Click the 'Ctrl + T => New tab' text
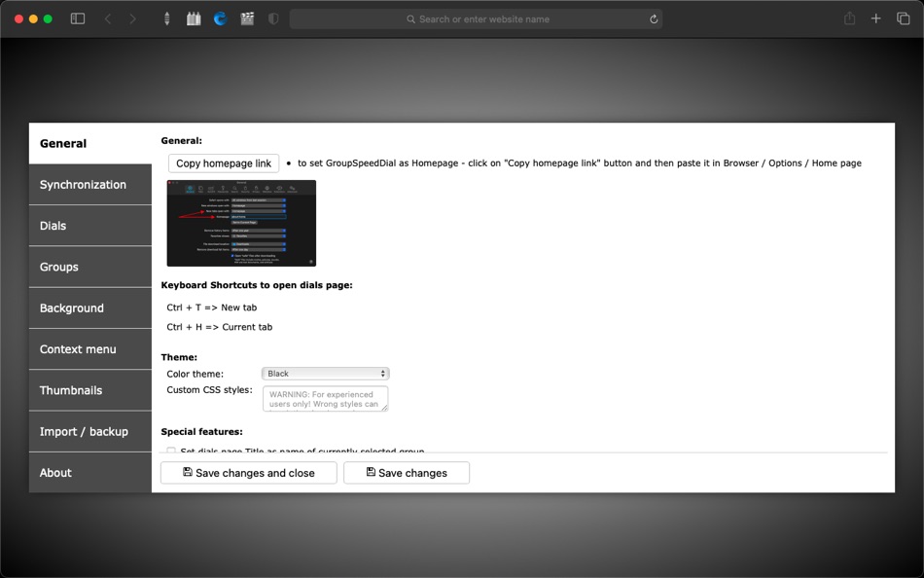 [x=212, y=307]
